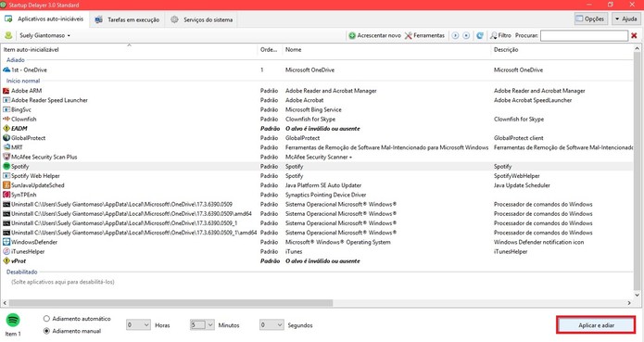Select the iTunesHelper icon
This screenshot has width=644, height=342.
(x=6, y=252)
